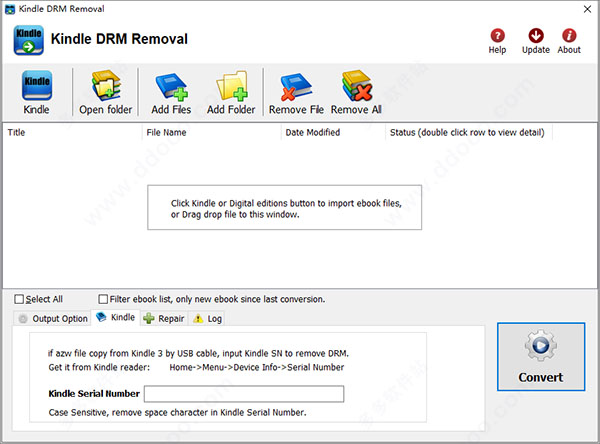Sort by the Title column header
The width and height of the screenshot is (600, 444).
click(x=73, y=132)
